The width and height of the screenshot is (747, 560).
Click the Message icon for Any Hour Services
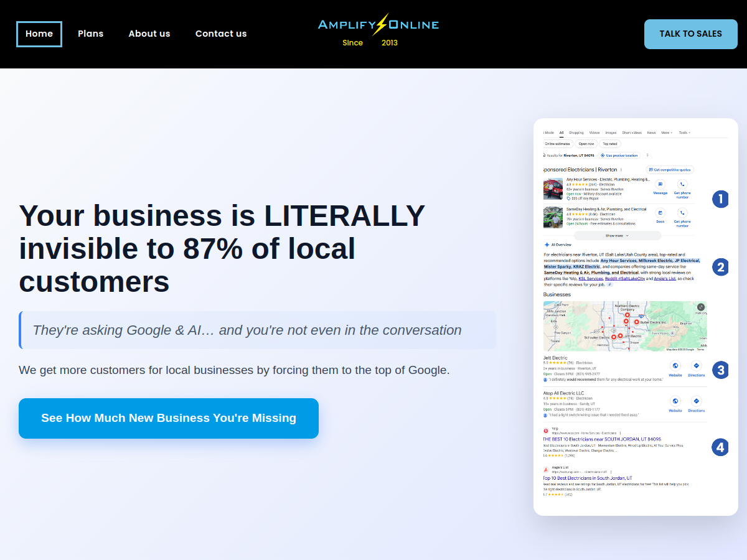pyautogui.click(x=660, y=184)
